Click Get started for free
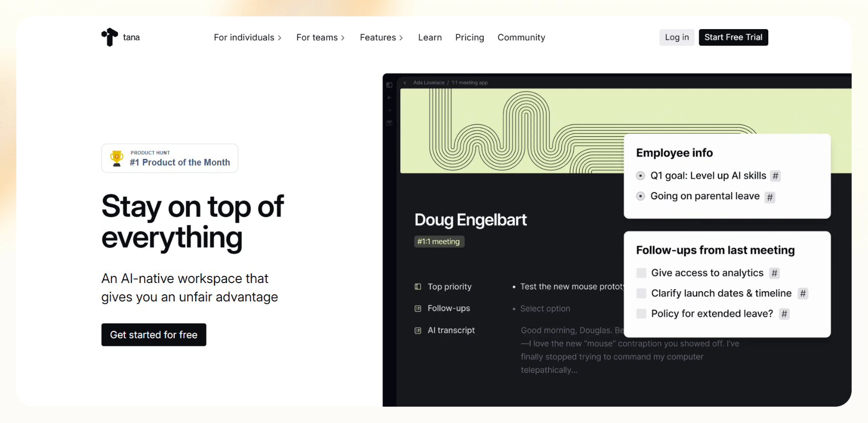868x423 pixels. pos(154,335)
